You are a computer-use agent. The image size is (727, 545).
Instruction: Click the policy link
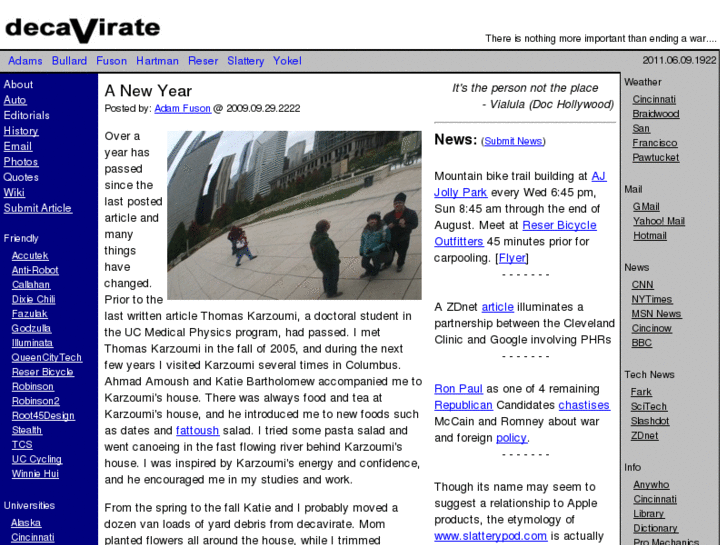click(x=511, y=438)
